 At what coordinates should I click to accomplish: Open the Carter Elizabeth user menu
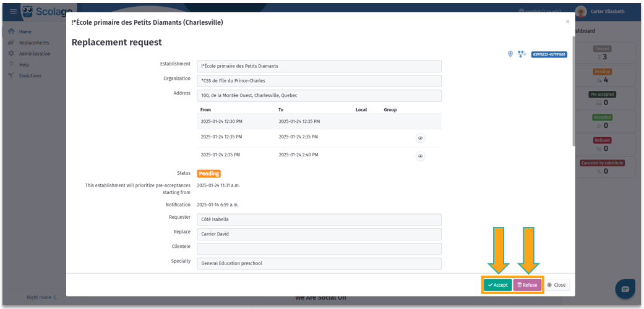(608, 12)
